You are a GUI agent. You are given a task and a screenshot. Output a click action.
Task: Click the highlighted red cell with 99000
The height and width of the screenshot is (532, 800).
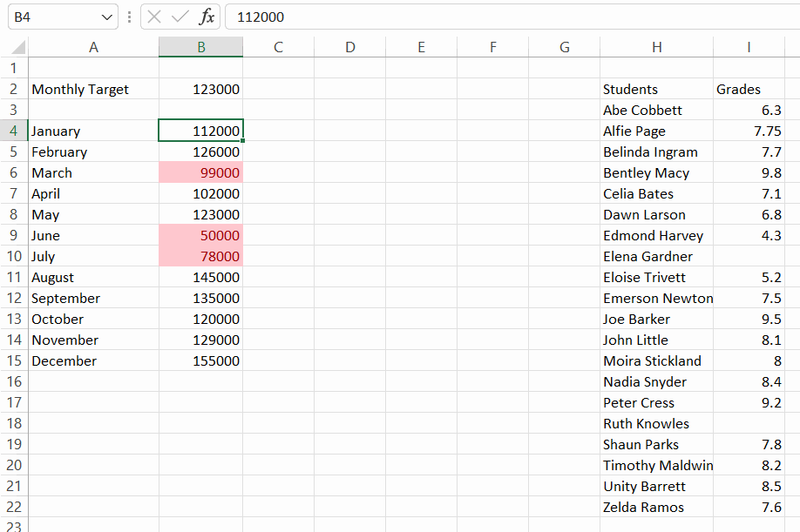tap(201, 172)
